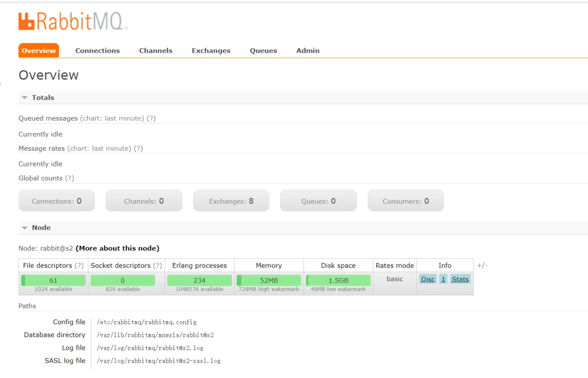The height and width of the screenshot is (378, 588).
Task: Show help for Socket descriptors column
Action: click(x=158, y=266)
